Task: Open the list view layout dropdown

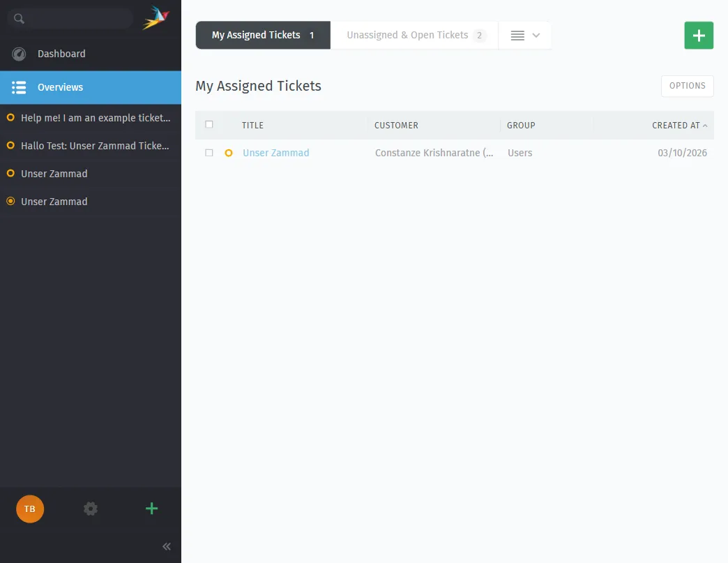Action: 525,35
